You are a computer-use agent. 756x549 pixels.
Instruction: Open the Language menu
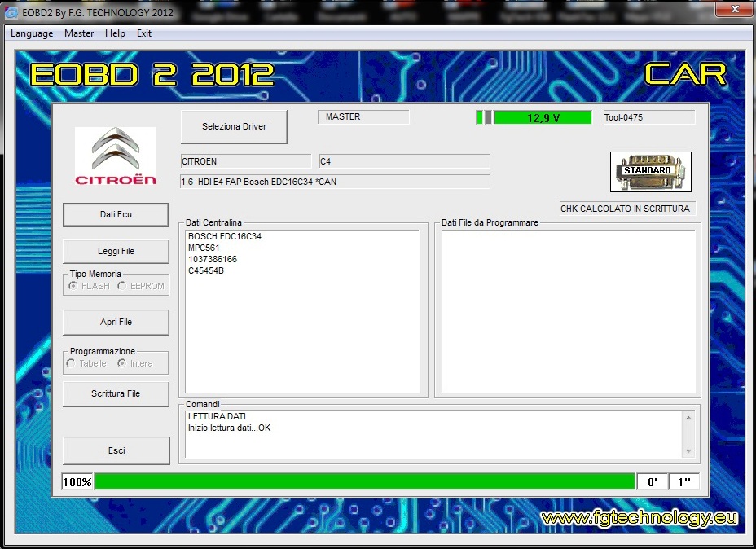click(x=32, y=33)
